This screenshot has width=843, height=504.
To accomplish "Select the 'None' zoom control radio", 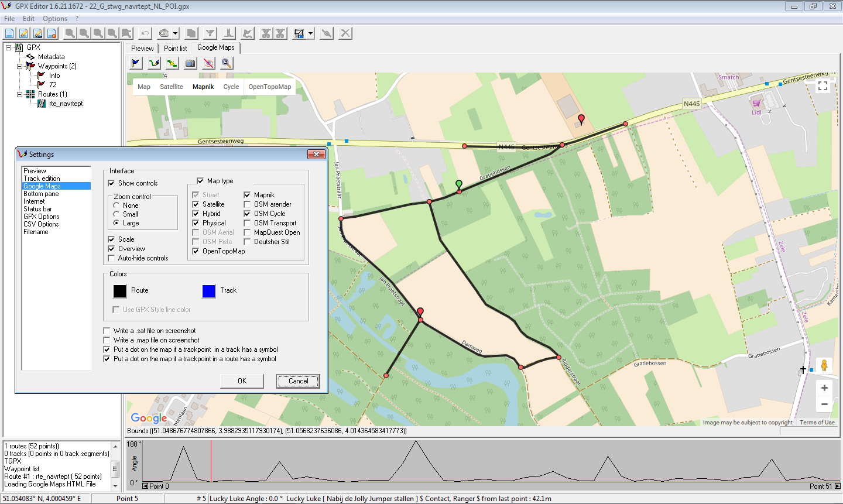I will click(x=116, y=205).
